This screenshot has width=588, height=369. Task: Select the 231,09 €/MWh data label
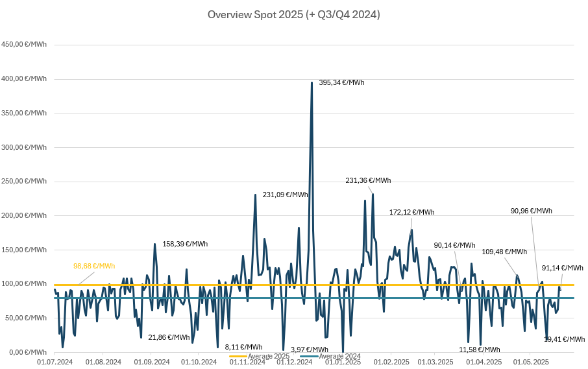pos(285,194)
